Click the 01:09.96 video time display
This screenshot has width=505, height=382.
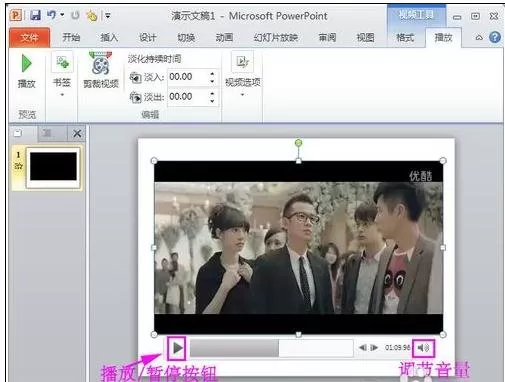(x=397, y=348)
